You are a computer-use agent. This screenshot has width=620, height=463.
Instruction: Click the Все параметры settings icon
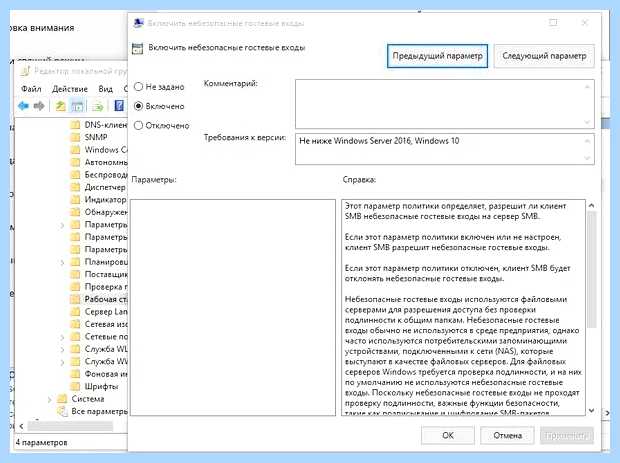point(62,412)
